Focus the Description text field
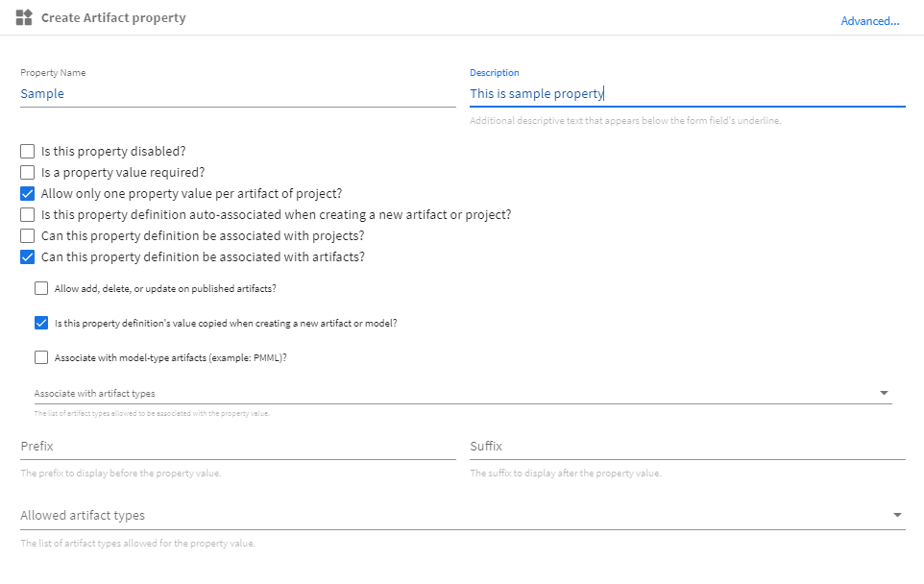The width and height of the screenshot is (924, 584). click(x=687, y=94)
